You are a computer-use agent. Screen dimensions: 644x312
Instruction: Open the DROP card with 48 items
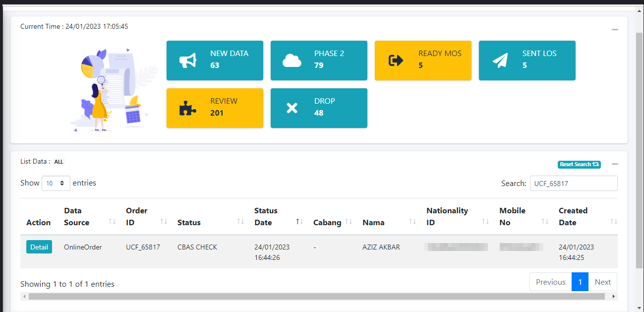point(319,108)
